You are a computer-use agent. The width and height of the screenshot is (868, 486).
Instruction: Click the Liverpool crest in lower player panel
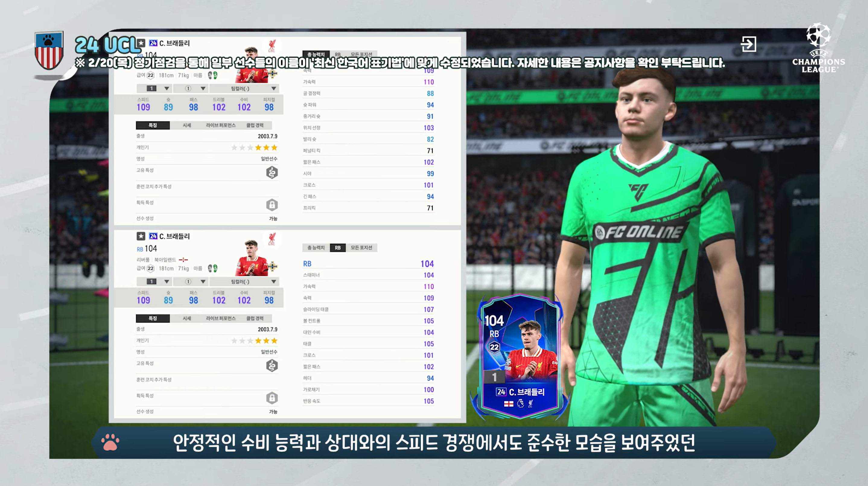(x=272, y=238)
